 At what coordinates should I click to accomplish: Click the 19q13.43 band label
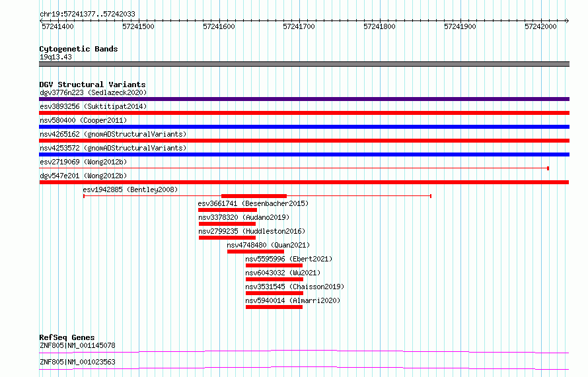click(x=55, y=57)
